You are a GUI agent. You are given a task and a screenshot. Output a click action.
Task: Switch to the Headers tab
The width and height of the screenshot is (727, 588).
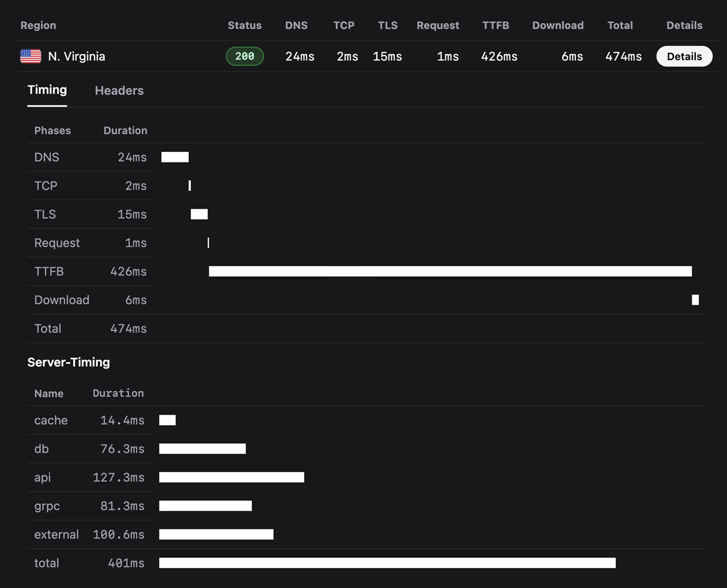point(119,90)
